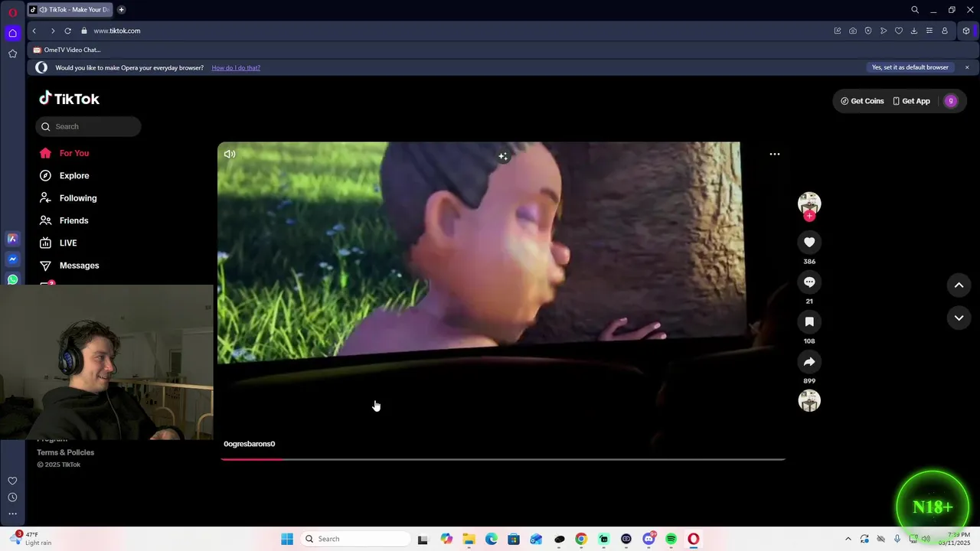The image size is (980, 551).
Task: Click sparkle icon atop the video
Action: (503, 156)
